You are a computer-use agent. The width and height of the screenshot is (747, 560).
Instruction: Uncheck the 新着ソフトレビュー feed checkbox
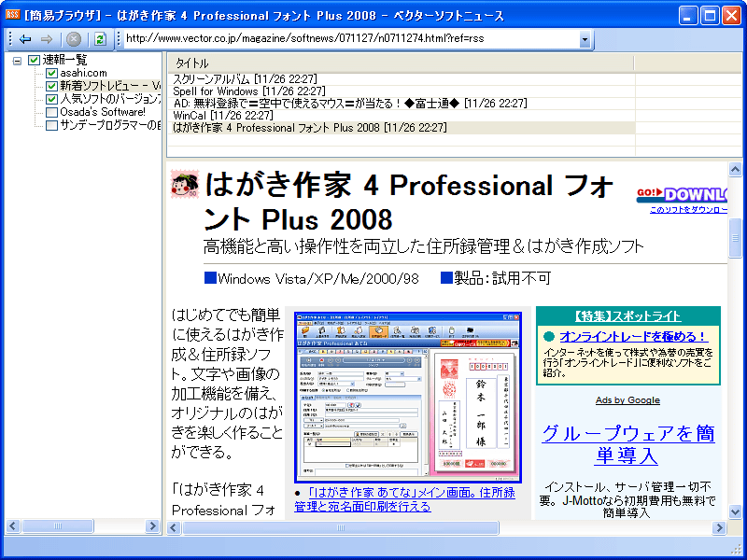click(51, 86)
